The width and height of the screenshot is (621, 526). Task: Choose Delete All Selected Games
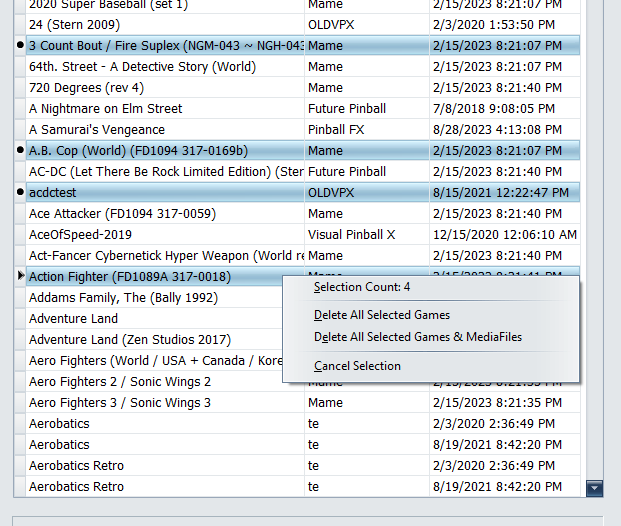pyautogui.click(x=381, y=315)
